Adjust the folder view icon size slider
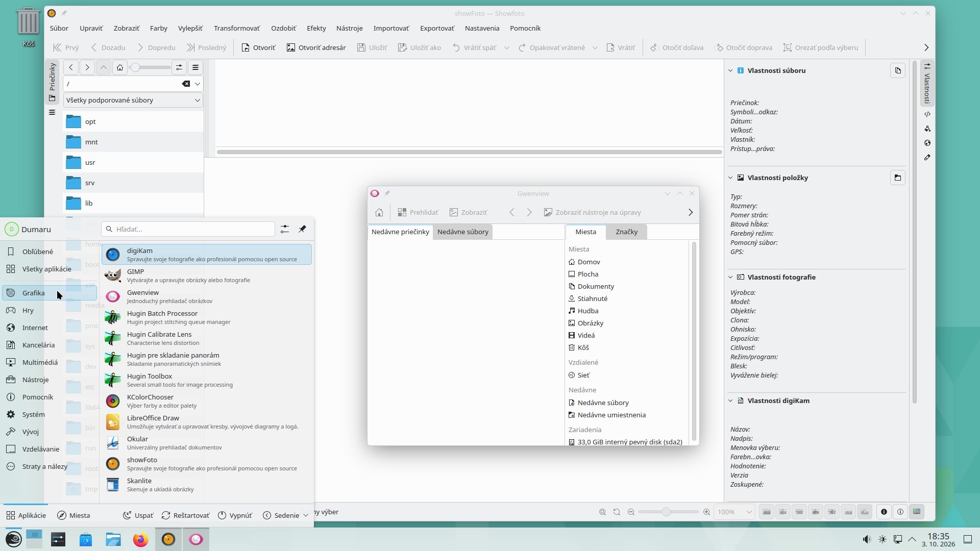The image size is (980, 551). click(150, 67)
